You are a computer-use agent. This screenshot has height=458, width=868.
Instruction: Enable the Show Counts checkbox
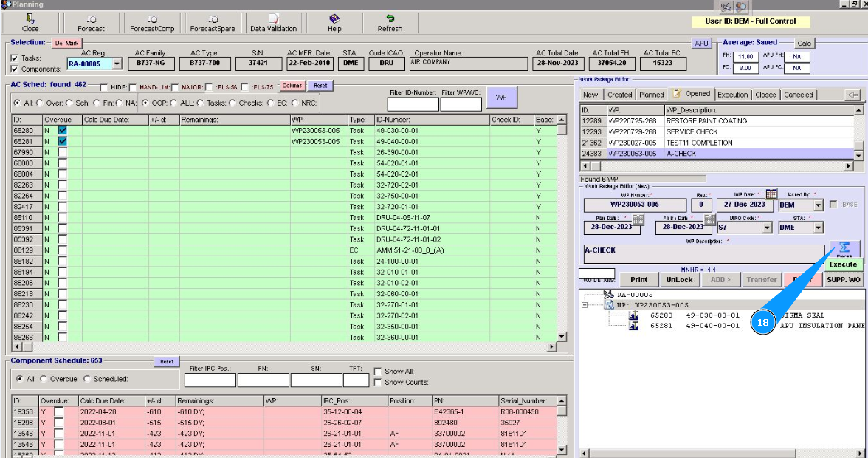(378, 383)
